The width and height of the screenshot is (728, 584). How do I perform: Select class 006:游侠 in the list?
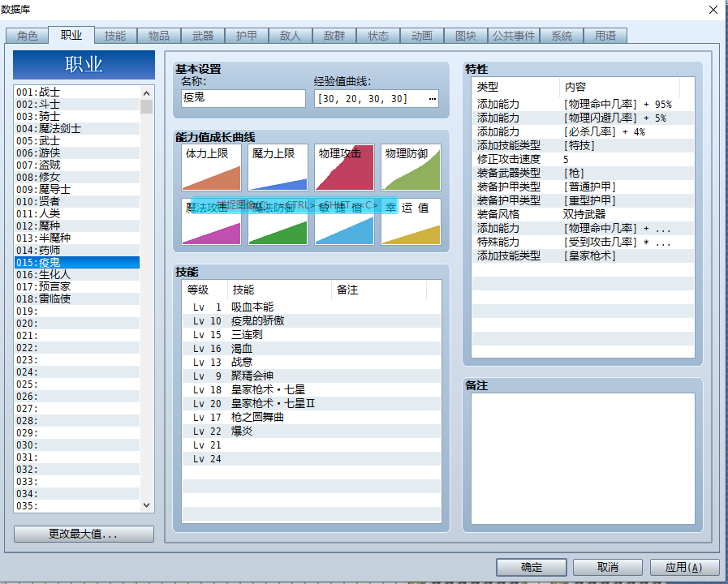(x=77, y=152)
